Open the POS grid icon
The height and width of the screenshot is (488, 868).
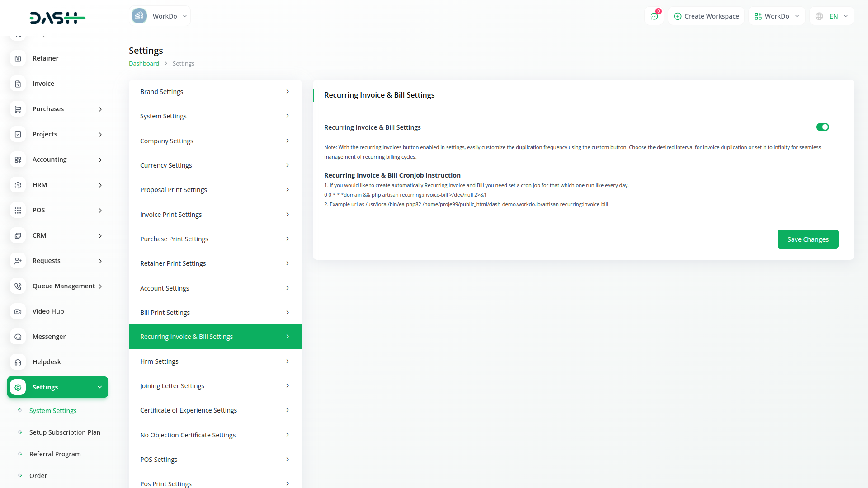pyautogui.click(x=18, y=210)
